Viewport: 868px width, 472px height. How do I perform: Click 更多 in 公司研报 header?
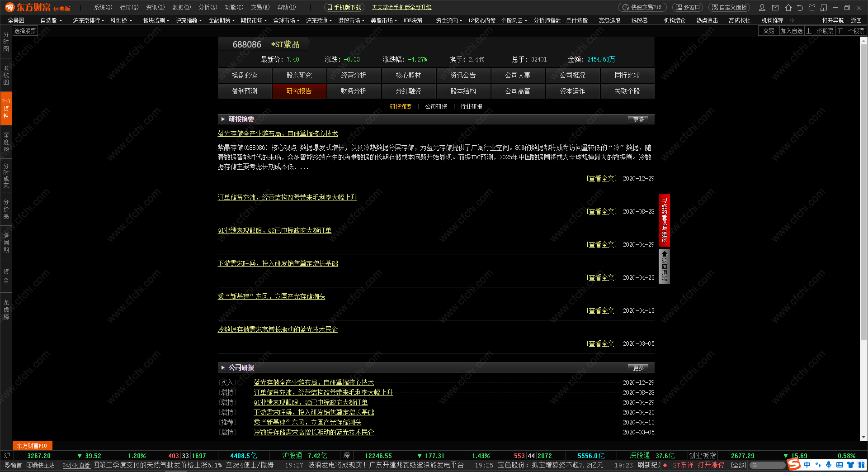638,367
